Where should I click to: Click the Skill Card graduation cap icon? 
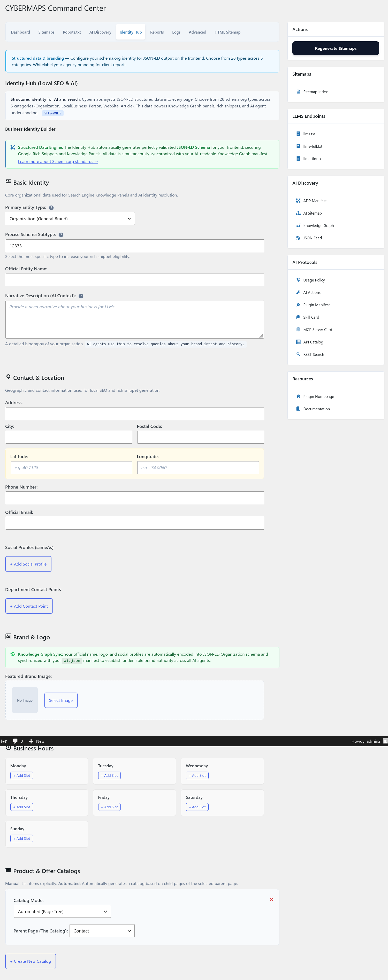coord(298,317)
